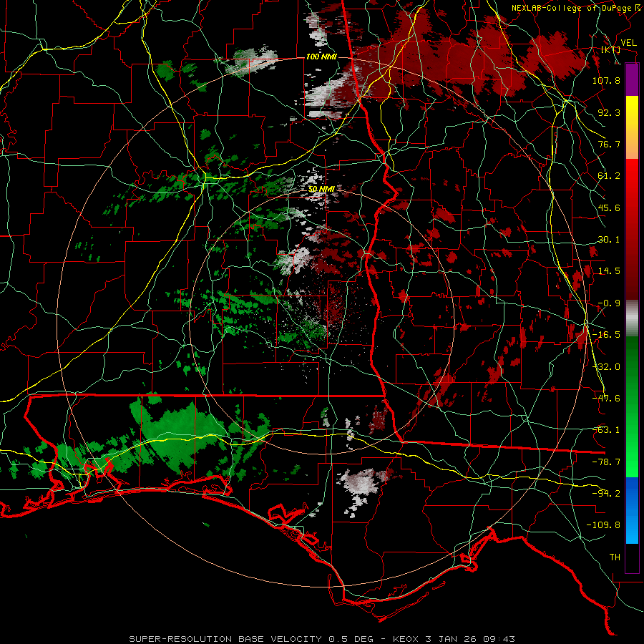This screenshot has height=644, width=644.
Task: Pick the green inbound segment of color bar
Action: pos(632,406)
